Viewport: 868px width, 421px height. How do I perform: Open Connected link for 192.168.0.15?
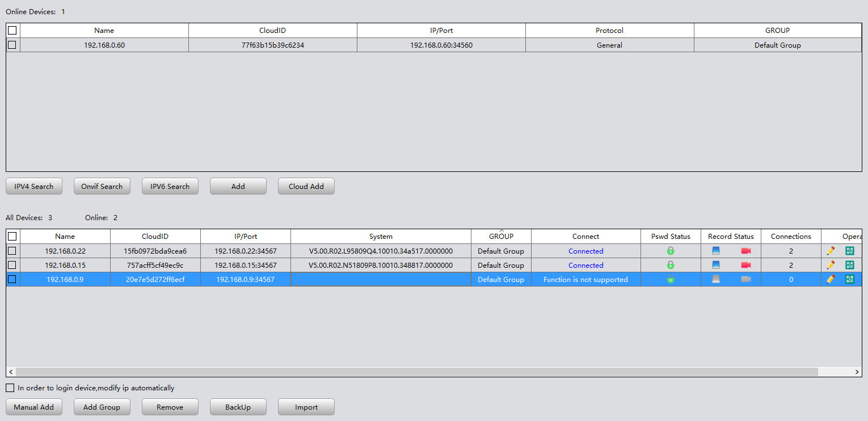(585, 265)
